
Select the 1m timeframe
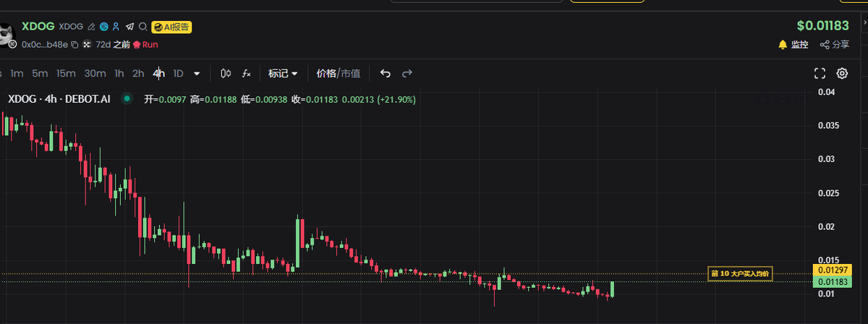click(x=17, y=73)
